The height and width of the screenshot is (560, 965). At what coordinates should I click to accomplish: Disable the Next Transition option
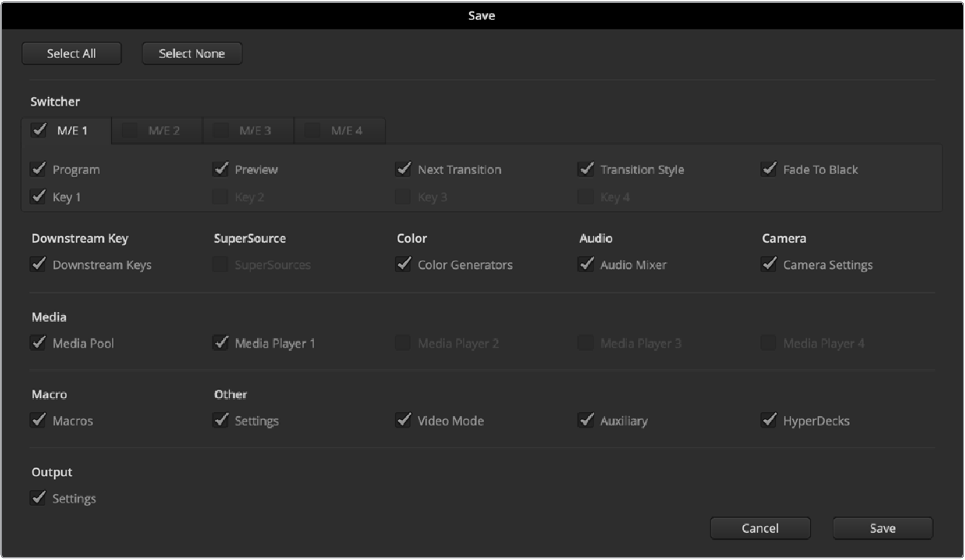coord(403,169)
